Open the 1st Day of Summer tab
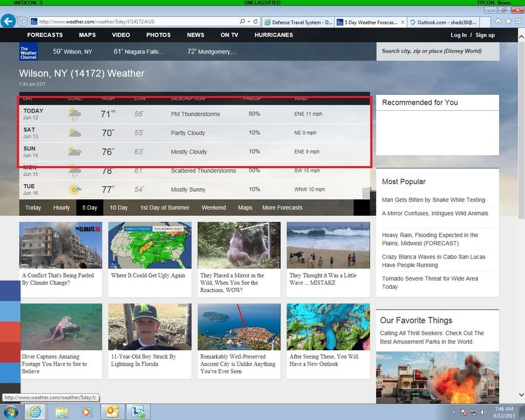This screenshot has height=420, width=525. click(165, 208)
